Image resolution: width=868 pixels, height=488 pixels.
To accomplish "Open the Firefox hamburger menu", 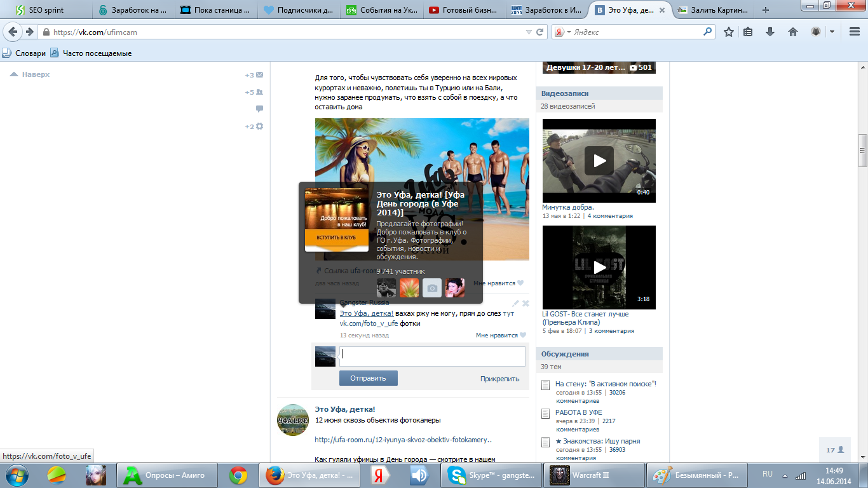I will (x=854, y=32).
